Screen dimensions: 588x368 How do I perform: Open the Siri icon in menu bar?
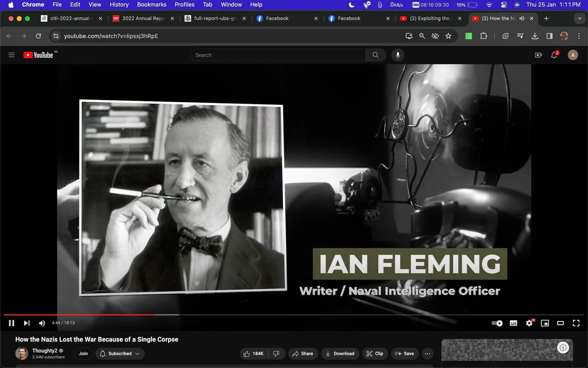click(x=517, y=5)
